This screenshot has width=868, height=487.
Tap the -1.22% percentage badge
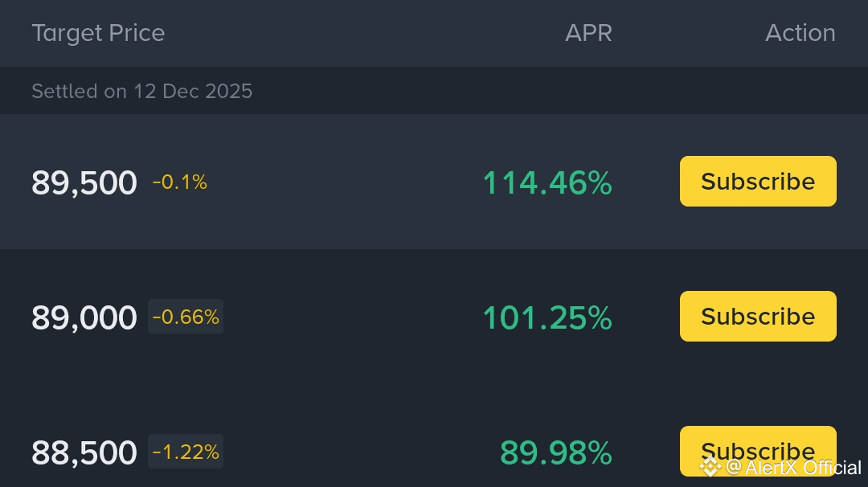point(186,452)
